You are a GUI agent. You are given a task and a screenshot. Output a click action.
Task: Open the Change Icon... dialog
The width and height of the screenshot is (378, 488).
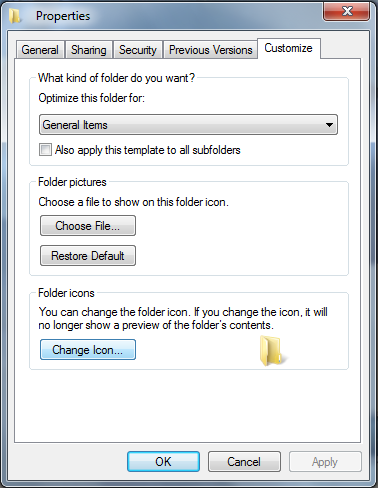pos(88,350)
